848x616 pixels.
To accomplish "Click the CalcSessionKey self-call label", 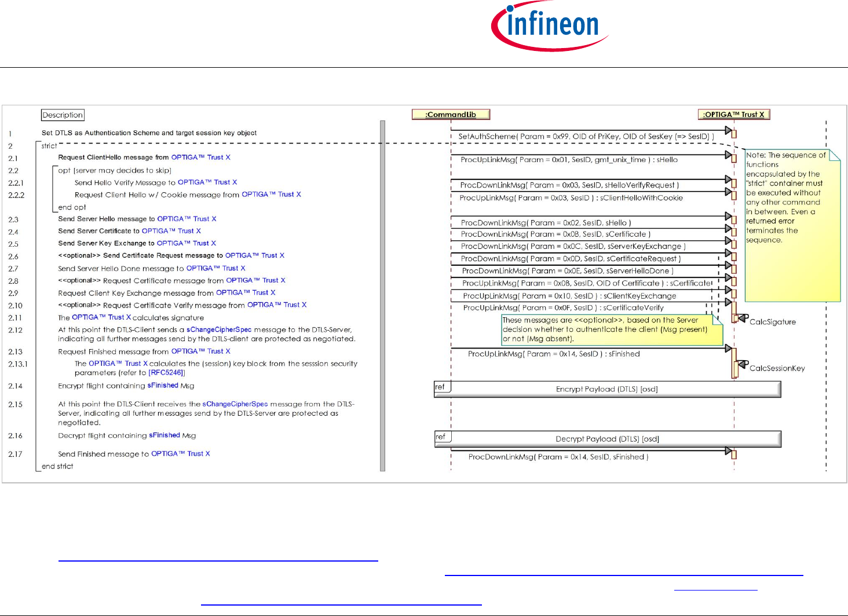I will pos(777,368).
